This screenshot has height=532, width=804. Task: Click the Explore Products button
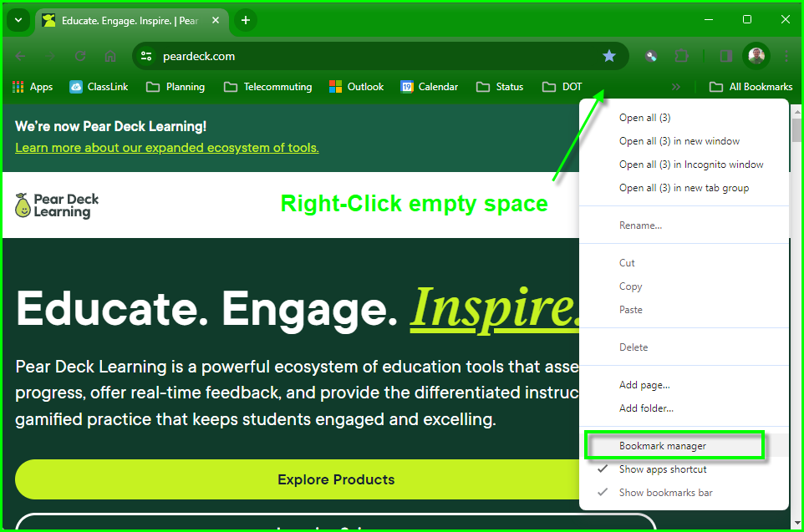336,480
